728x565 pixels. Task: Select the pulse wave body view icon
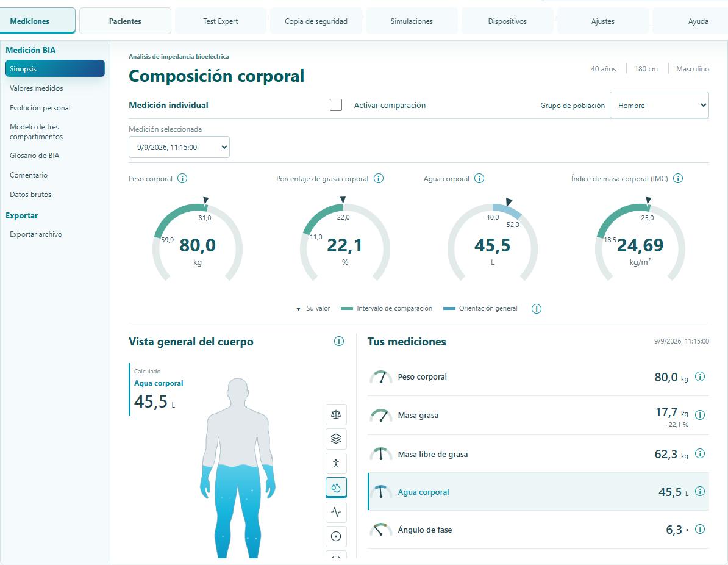336,512
